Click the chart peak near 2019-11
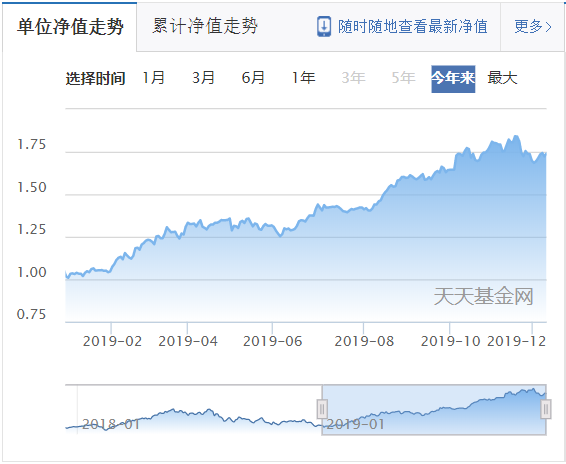This screenshot has height=464, width=566. pos(516,136)
